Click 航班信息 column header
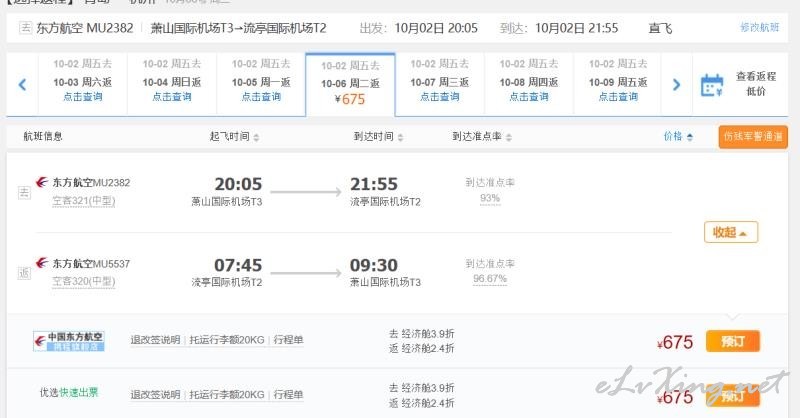Screen dimensions: 800x418 coord(43,136)
